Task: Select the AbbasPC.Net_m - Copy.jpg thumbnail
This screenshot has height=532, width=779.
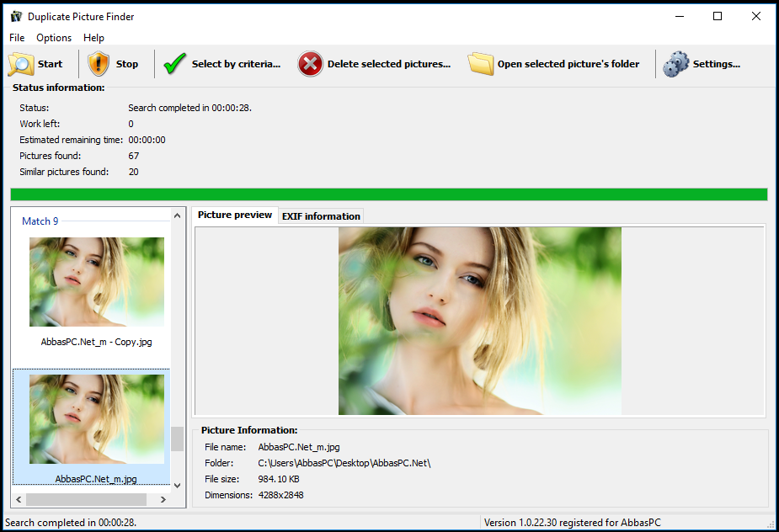Action: point(96,282)
